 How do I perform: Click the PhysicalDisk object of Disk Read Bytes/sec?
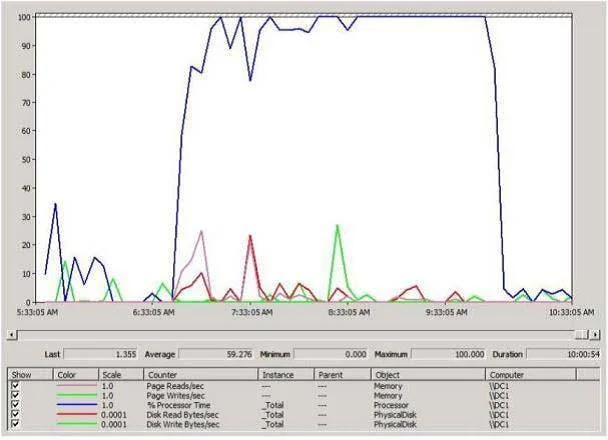[395, 414]
